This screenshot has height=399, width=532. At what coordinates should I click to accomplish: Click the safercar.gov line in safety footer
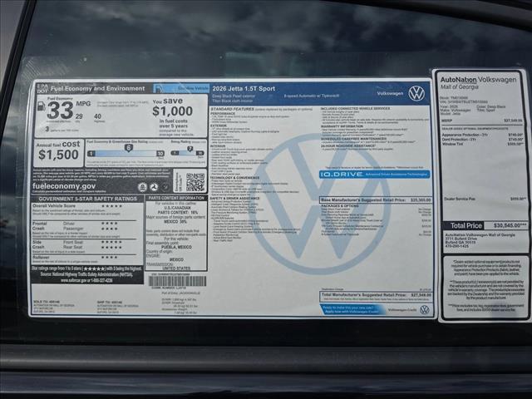point(86,281)
